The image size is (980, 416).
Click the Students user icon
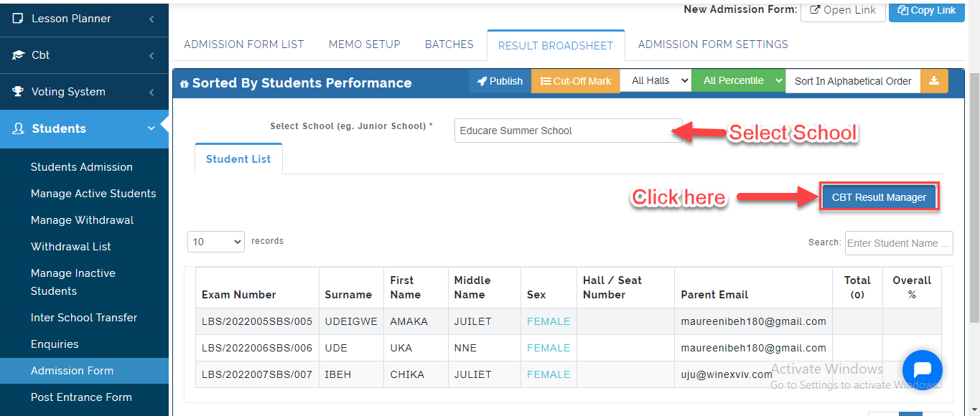pyautogui.click(x=19, y=129)
